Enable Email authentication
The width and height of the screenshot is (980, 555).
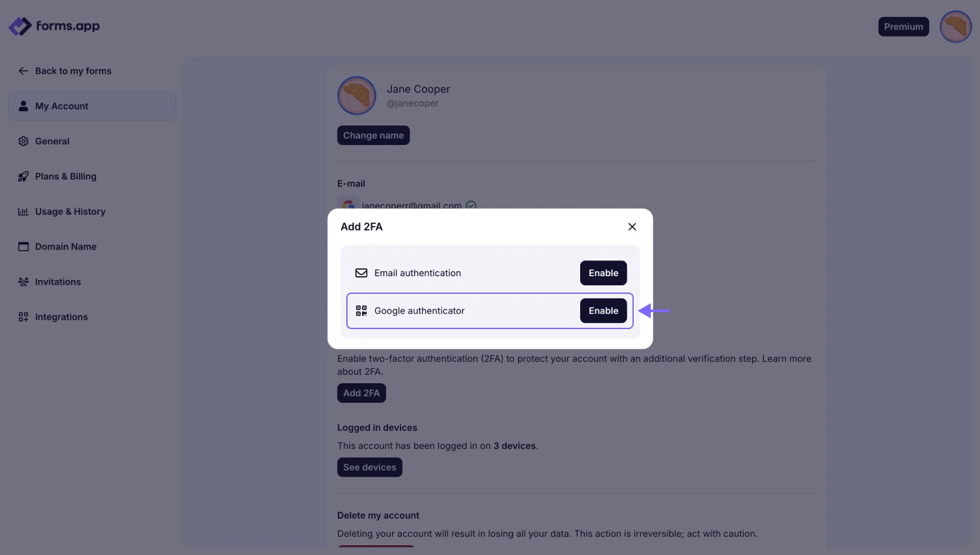point(603,273)
